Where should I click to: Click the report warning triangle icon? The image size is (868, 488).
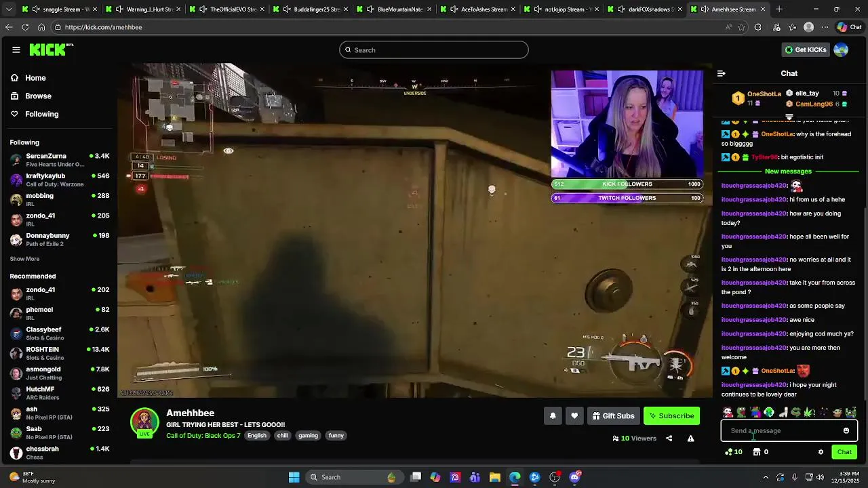click(x=690, y=439)
